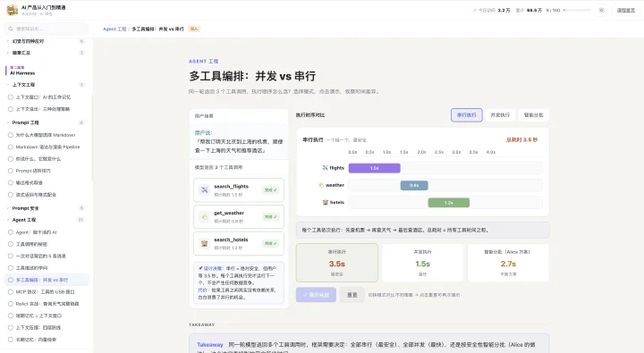Click the tag badge after the breadcrumb title
This screenshot has width=644, height=353.
[194, 29]
